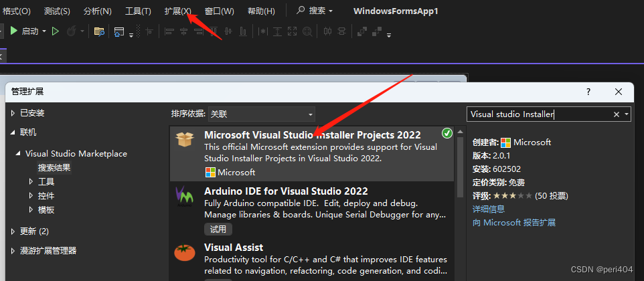Collapse the 联机 category
Screen dimensions: 644x281
coord(13,132)
